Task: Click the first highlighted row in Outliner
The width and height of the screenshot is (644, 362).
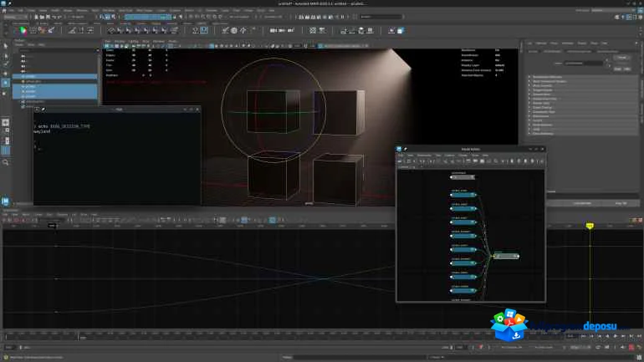Action: coord(55,76)
